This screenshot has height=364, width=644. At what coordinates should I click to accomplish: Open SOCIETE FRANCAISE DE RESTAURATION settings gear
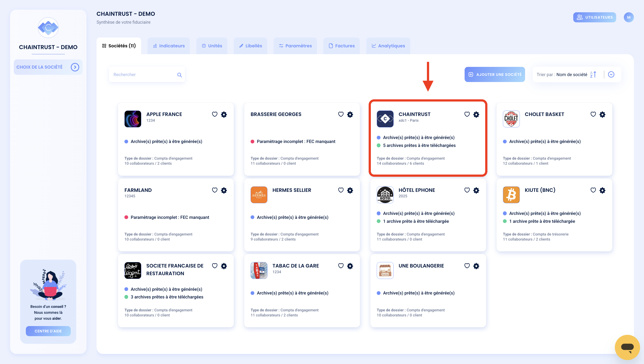click(x=224, y=266)
